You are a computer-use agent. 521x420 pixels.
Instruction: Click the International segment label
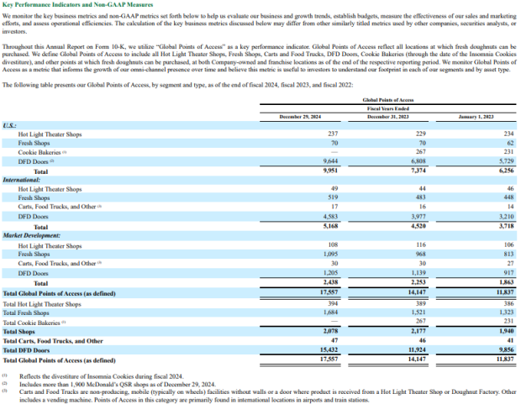pos(22,180)
